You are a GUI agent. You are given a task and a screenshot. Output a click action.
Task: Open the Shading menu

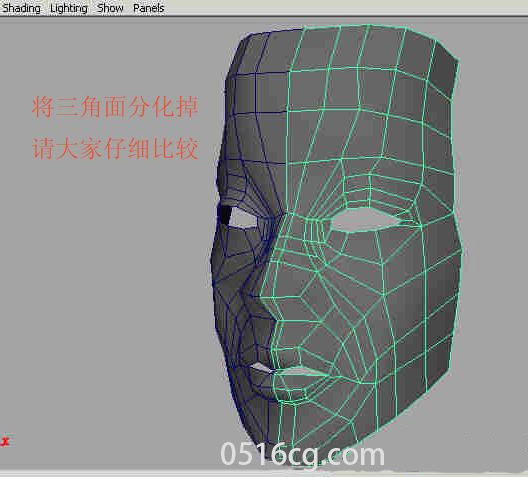(22, 8)
